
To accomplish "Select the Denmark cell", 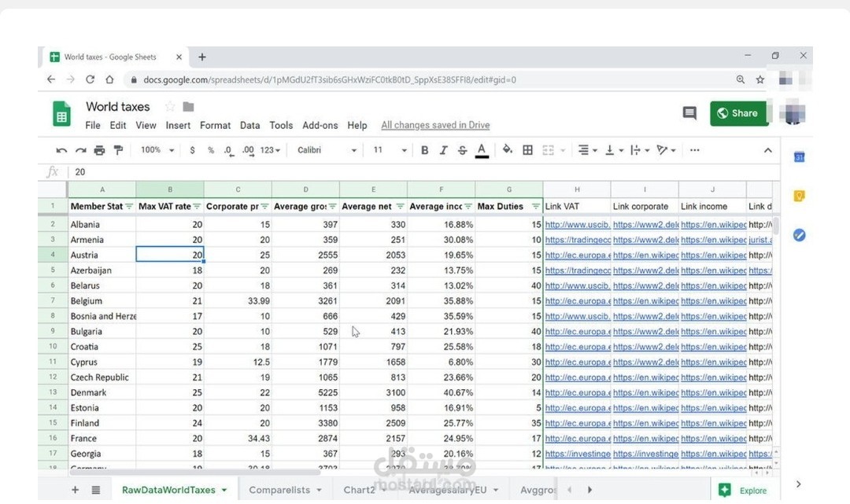I will tap(102, 392).
